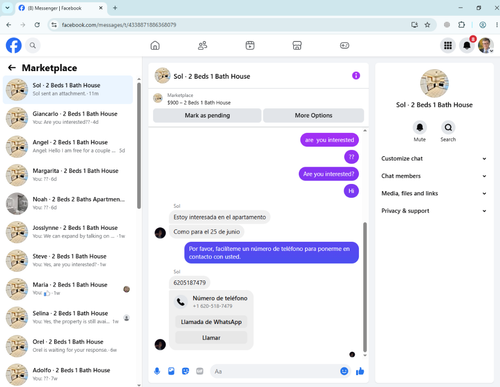Viewport: 500px width, 387px height.
Task: Reload the page in browser
Action: click(x=37, y=25)
